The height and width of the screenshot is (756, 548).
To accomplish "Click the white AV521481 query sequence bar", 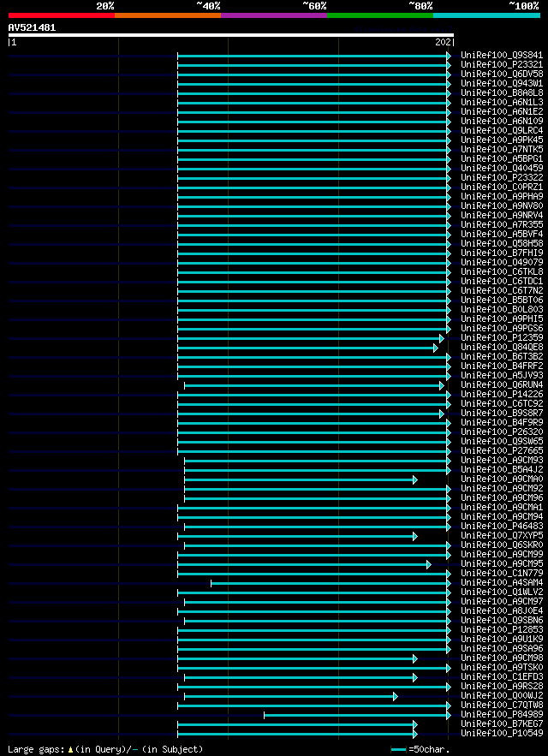I will click(x=231, y=35).
